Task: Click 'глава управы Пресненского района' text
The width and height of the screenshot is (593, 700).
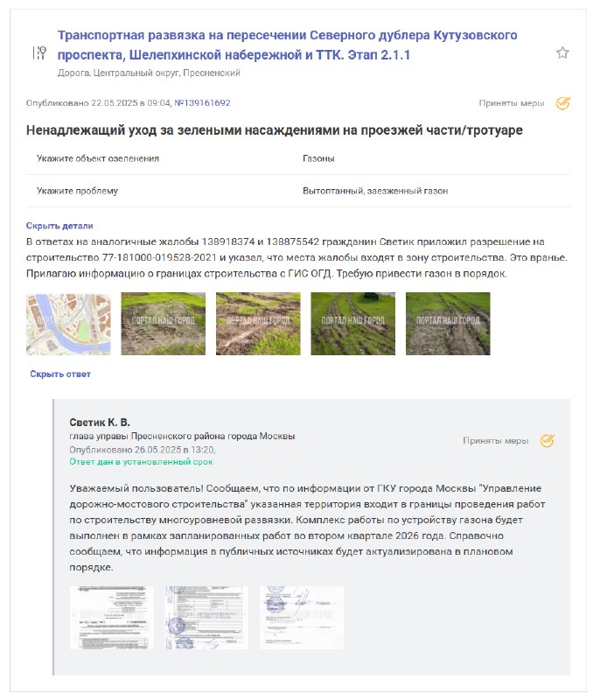Action: 182,436
